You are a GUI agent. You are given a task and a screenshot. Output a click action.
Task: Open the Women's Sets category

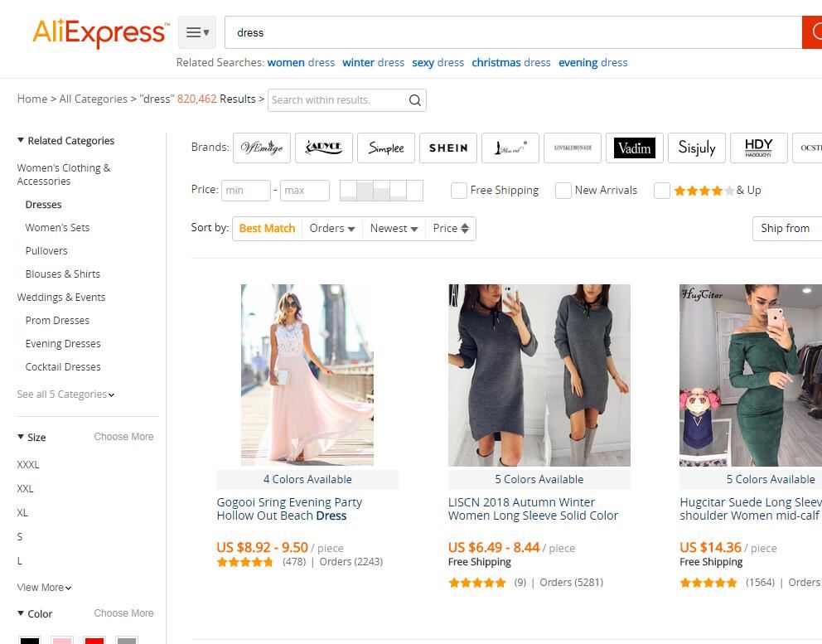pos(58,228)
